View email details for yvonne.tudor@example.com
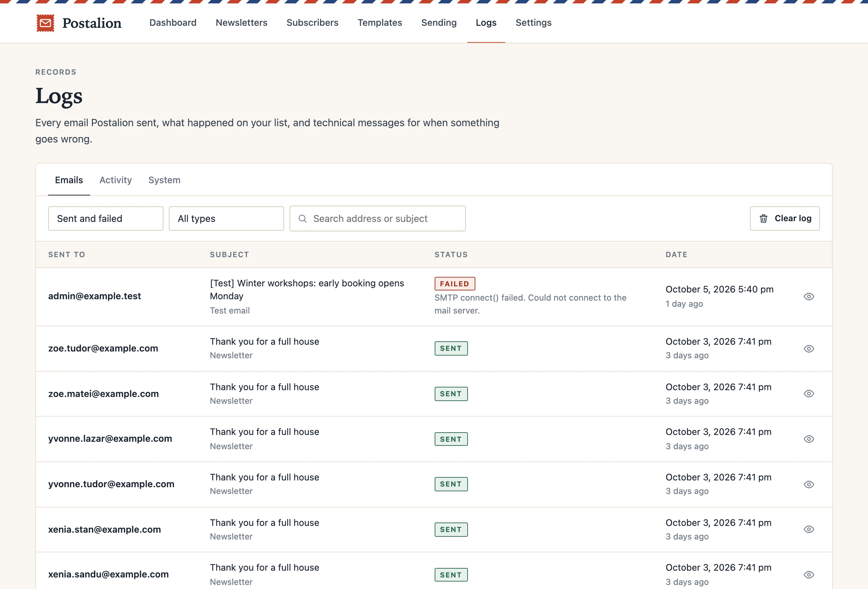Image resolution: width=868 pixels, height=589 pixels. 809,484
